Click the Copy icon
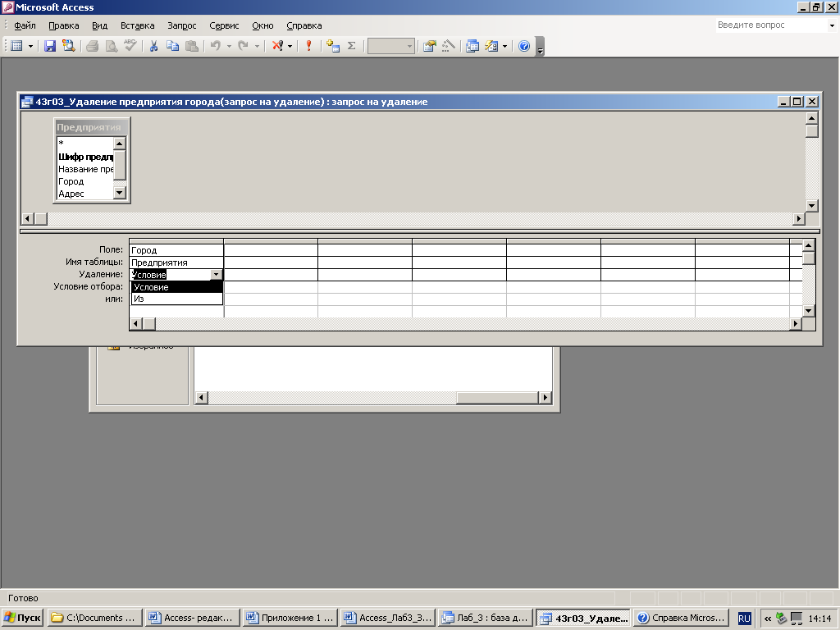 coord(172,46)
